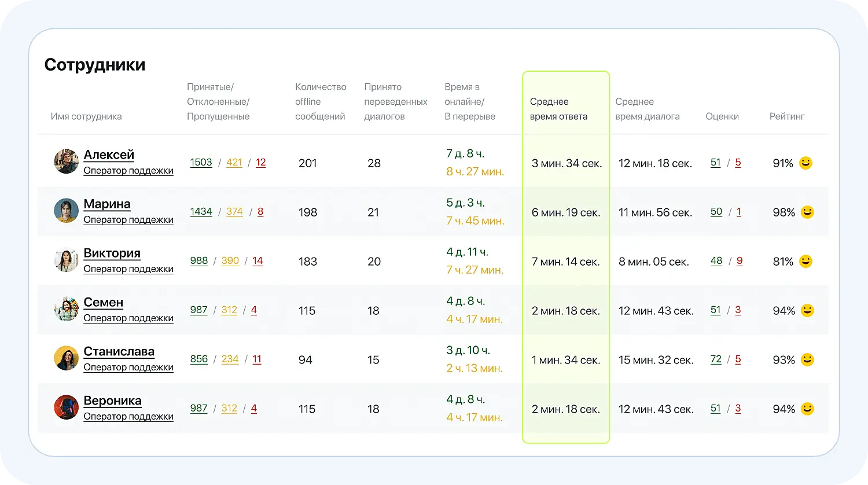Click Виктория's avatar picture
The height and width of the screenshot is (485, 868).
click(x=66, y=260)
